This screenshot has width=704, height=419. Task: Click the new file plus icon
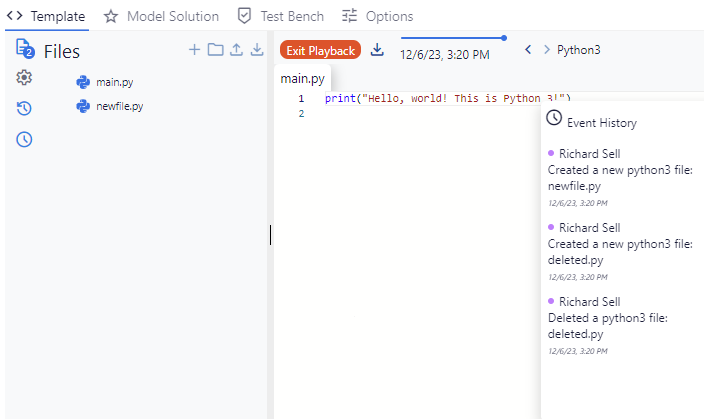194,50
